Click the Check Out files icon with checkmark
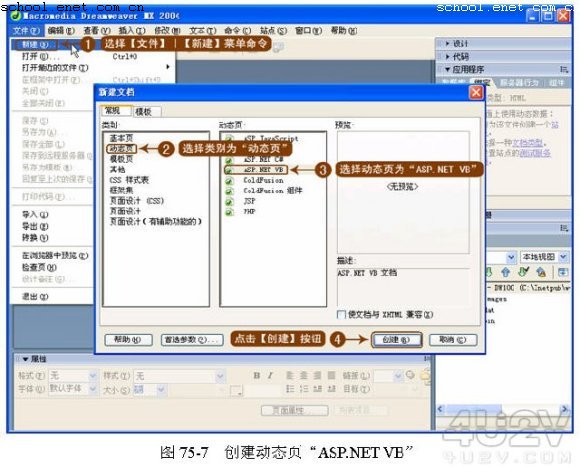This screenshot has height=467, width=580. point(523,272)
